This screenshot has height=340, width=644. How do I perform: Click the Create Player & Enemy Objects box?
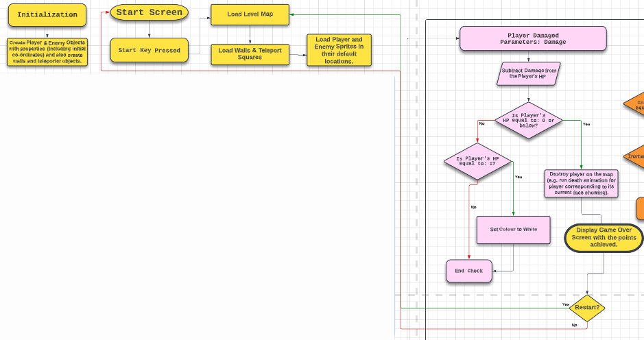pyautogui.click(x=47, y=52)
